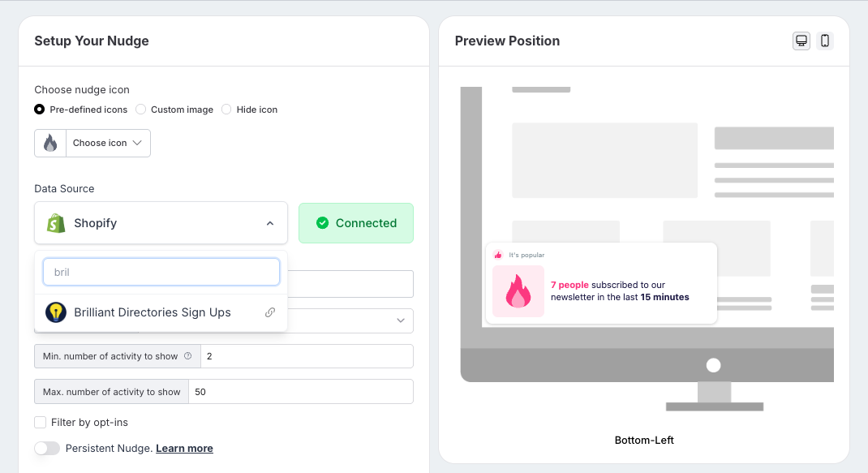
Task: Select the Custom image radio option
Action: [x=140, y=110]
